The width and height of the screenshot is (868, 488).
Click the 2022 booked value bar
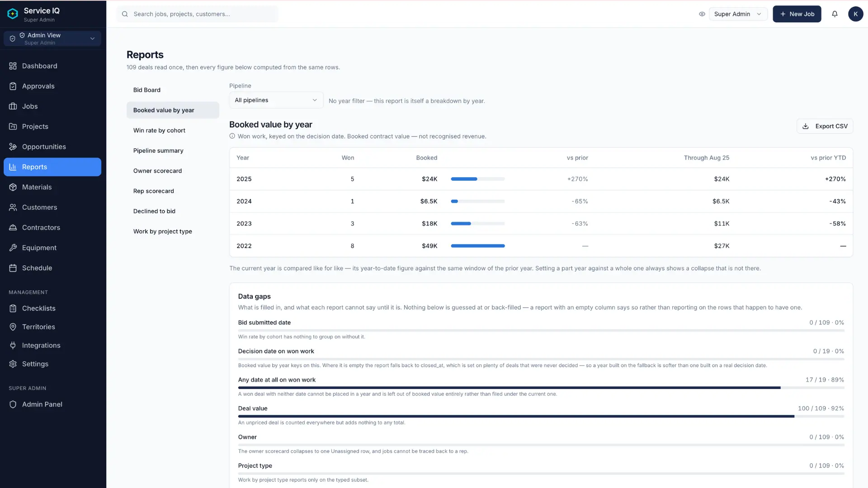pos(477,246)
